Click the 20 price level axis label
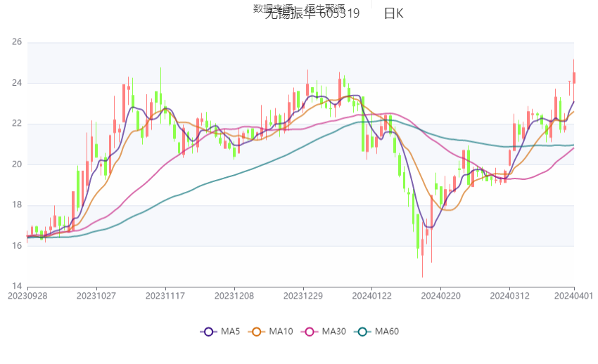The height and width of the screenshot is (364, 598). click(x=16, y=164)
